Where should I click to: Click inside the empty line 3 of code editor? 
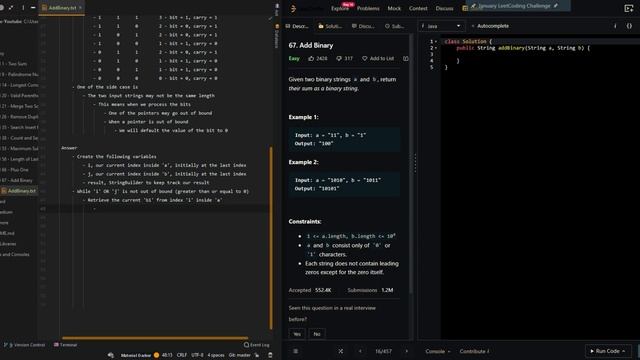pos(539,54)
